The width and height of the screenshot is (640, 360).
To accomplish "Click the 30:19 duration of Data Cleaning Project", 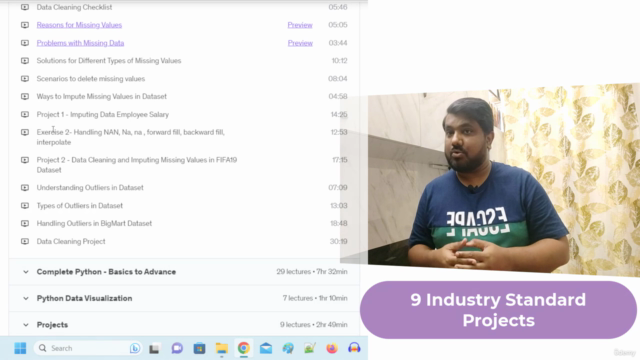I will click(x=338, y=241).
